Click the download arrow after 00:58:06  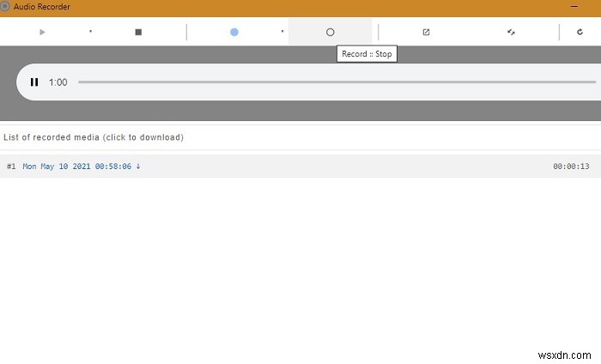pos(137,167)
